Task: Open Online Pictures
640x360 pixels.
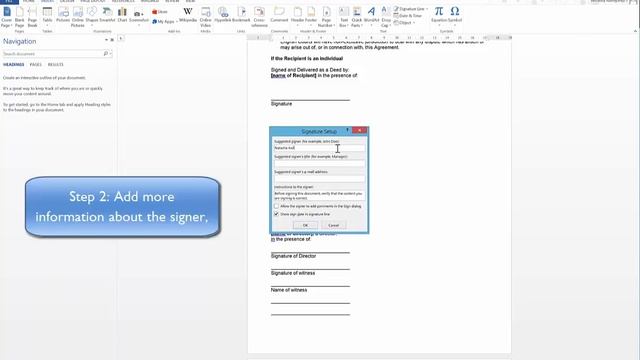Action: coord(78,17)
